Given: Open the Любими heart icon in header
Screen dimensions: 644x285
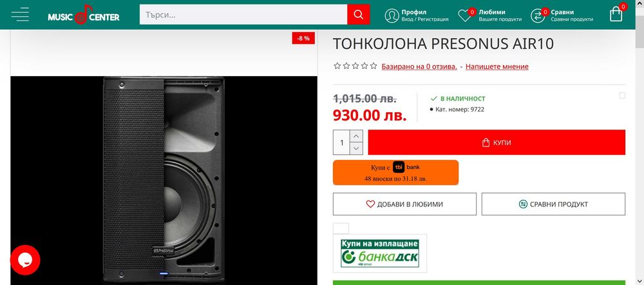Looking at the screenshot, I should click(465, 16).
